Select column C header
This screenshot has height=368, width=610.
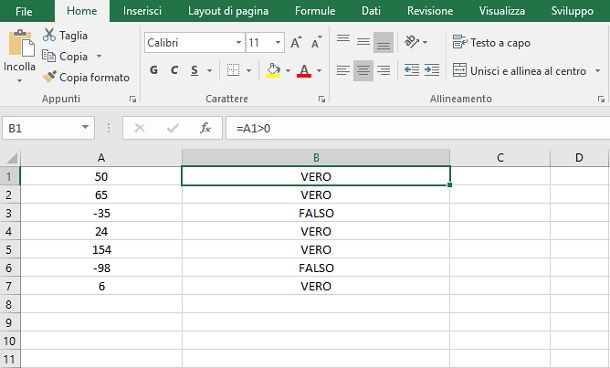500,158
